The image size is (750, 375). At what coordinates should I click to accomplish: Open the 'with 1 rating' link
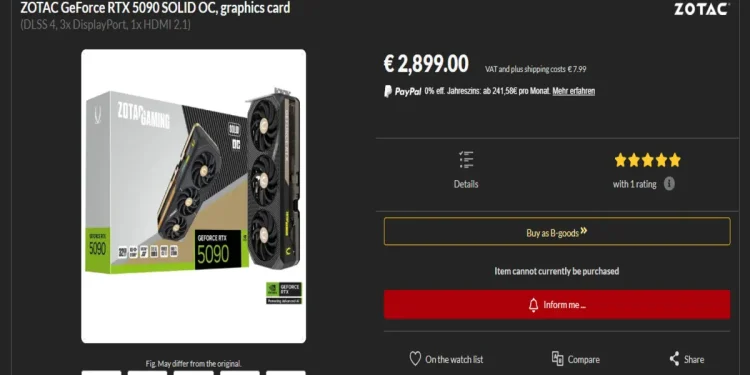tap(634, 184)
